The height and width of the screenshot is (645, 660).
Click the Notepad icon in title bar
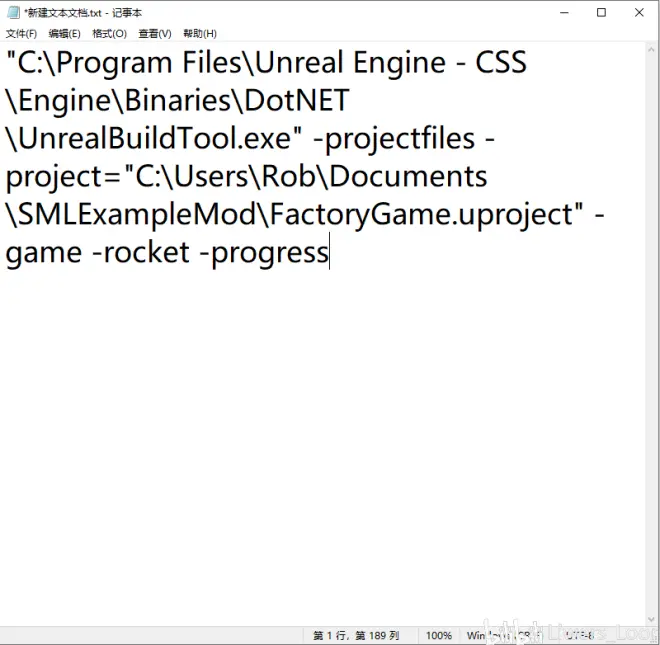[x=13, y=13]
